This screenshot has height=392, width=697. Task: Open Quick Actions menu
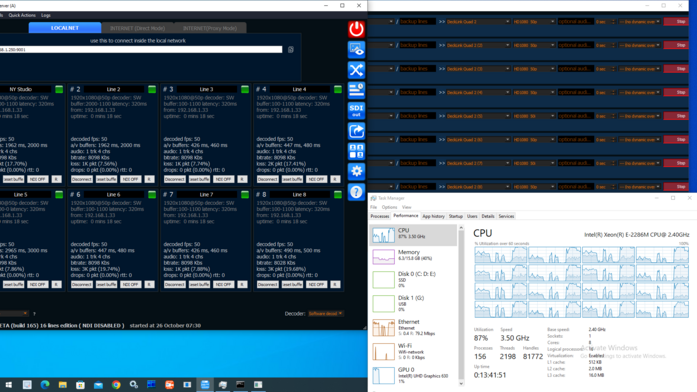pos(22,15)
